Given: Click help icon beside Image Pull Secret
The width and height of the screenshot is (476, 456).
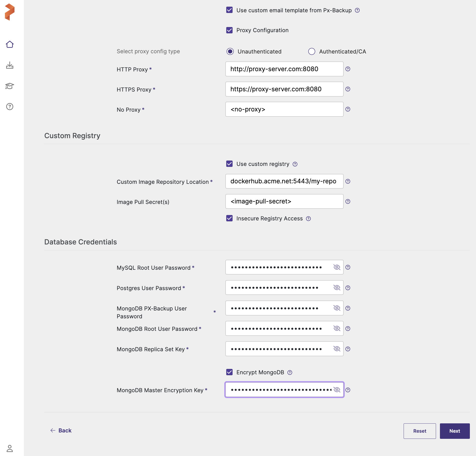Looking at the screenshot, I should coord(348,201).
